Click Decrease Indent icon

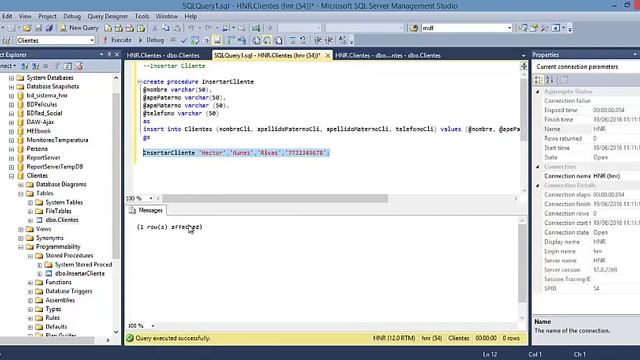coord(318,40)
